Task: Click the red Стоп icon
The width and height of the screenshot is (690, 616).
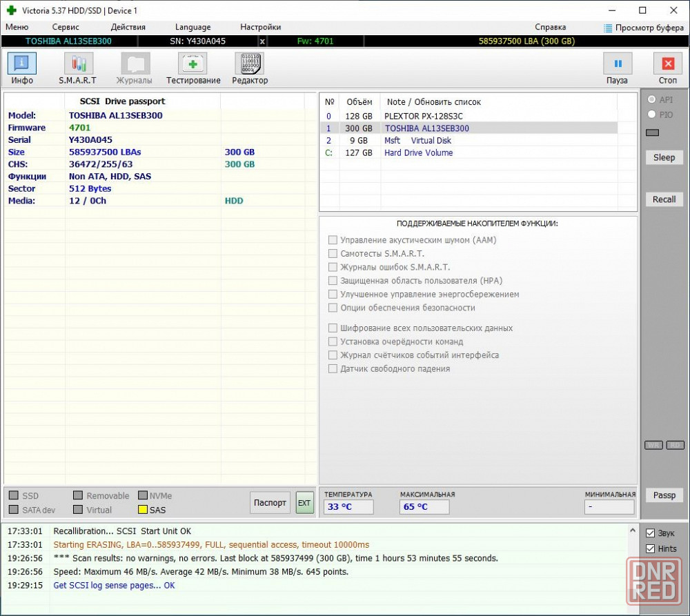Action: pyautogui.click(x=668, y=63)
